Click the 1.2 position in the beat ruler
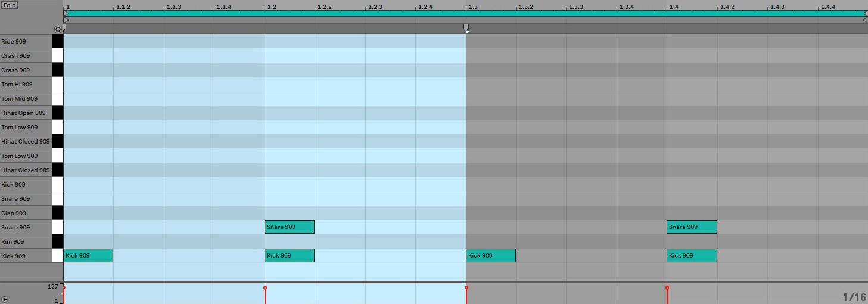Image resolution: width=868 pixels, height=304 pixels. [x=271, y=7]
